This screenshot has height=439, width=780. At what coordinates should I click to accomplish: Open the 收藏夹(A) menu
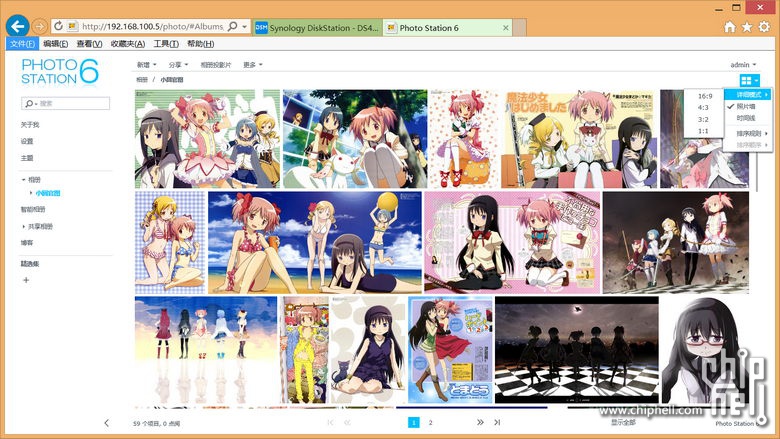127,44
